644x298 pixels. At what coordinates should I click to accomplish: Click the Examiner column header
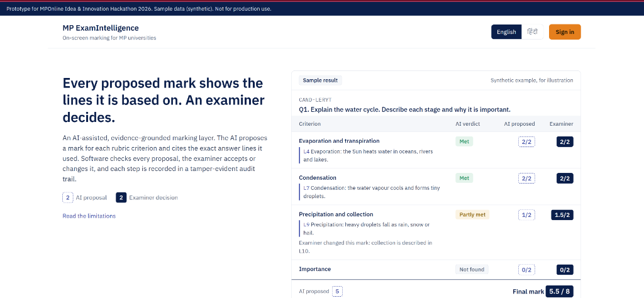point(562,124)
